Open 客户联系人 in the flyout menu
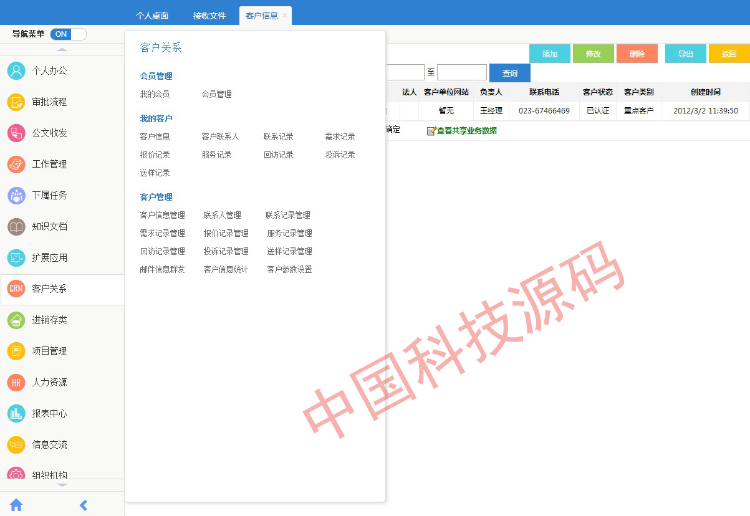 click(x=220, y=136)
